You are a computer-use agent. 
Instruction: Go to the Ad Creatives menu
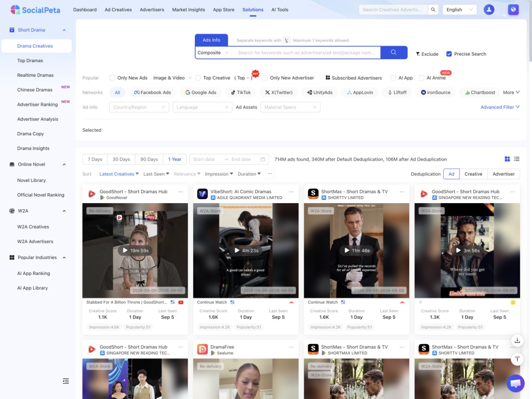[118, 10]
